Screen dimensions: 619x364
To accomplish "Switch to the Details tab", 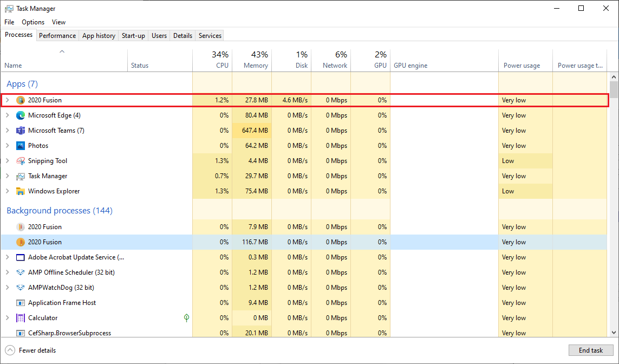I will tap(183, 36).
